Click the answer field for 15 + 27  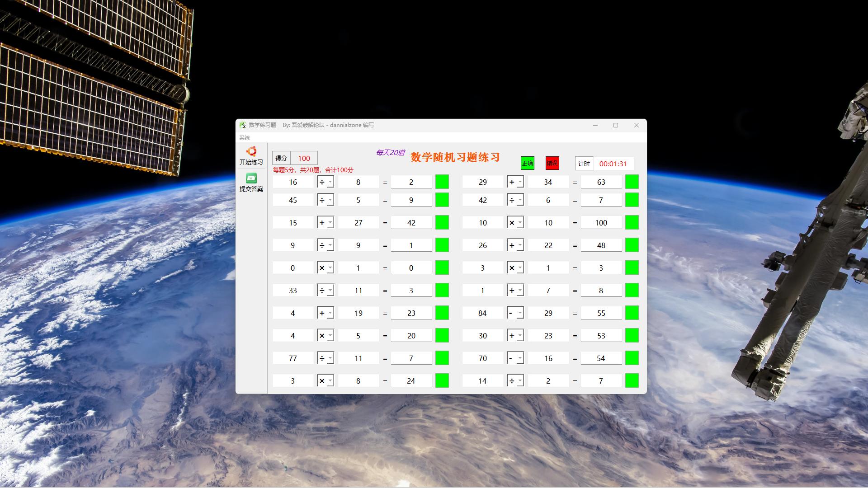coord(411,223)
